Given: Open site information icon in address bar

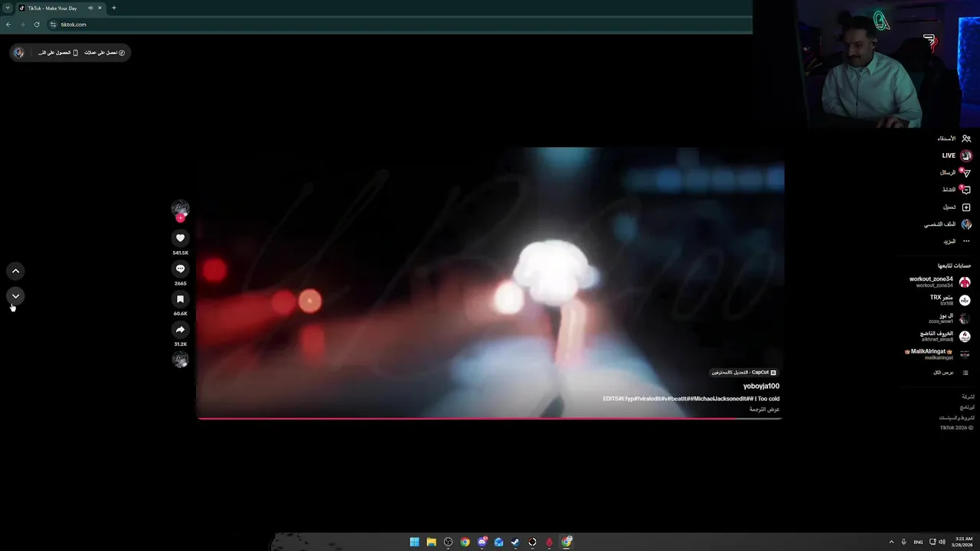Looking at the screenshot, I should pyautogui.click(x=53, y=24).
